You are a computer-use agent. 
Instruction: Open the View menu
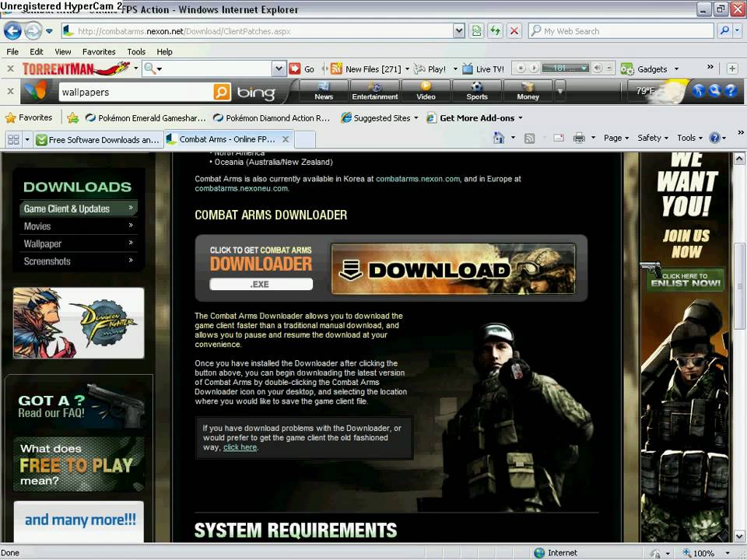pos(62,52)
